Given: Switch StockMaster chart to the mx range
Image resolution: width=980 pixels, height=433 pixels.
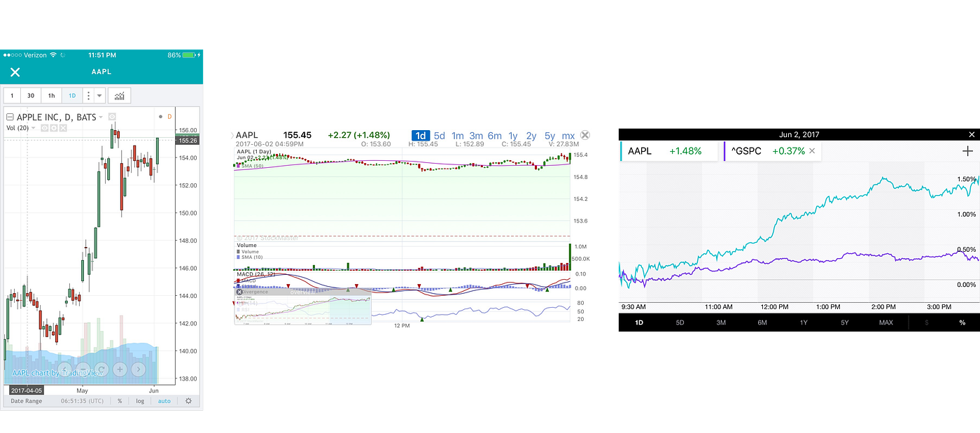Looking at the screenshot, I should click(568, 136).
